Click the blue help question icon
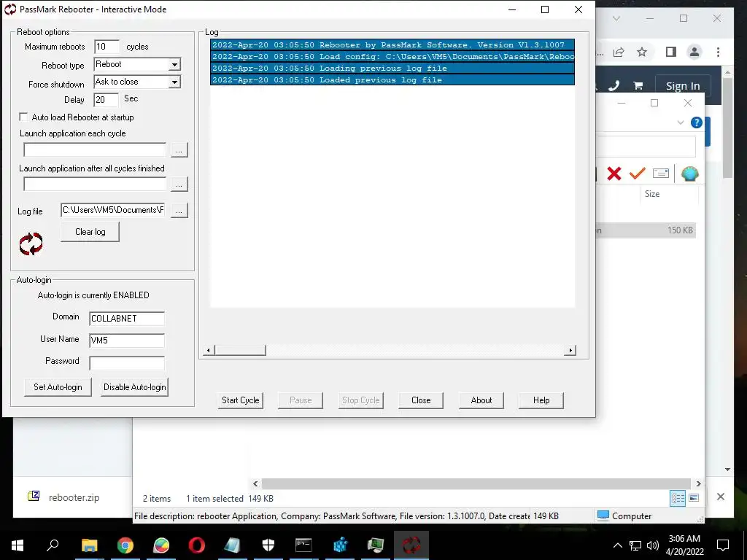 pyautogui.click(x=696, y=122)
